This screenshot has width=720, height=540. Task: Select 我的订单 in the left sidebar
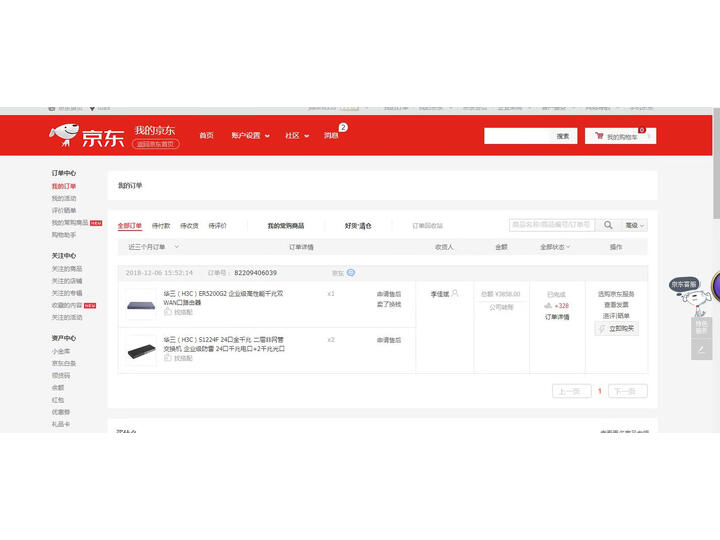tap(64, 186)
